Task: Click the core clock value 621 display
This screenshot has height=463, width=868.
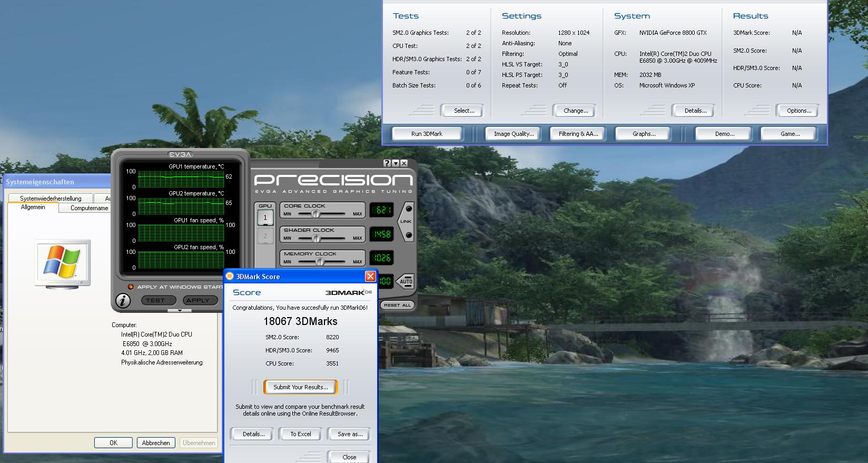Action: 381,210
